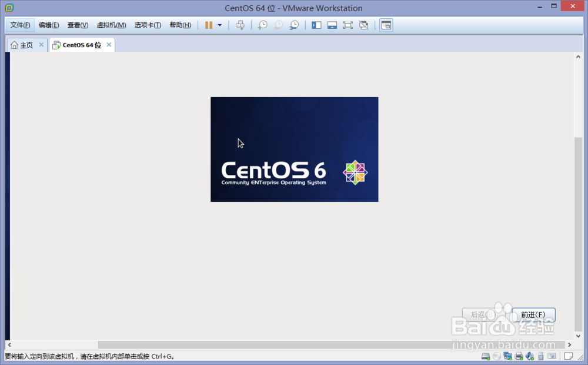Click the USB device status icon
Image resolution: width=588 pixels, height=365 pixels.
[541, 356]
